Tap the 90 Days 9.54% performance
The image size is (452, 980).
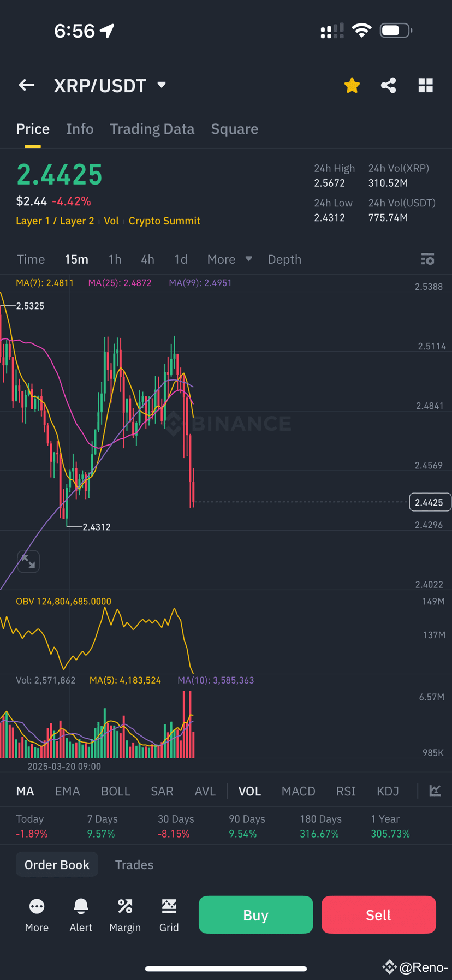click(247, 826)
